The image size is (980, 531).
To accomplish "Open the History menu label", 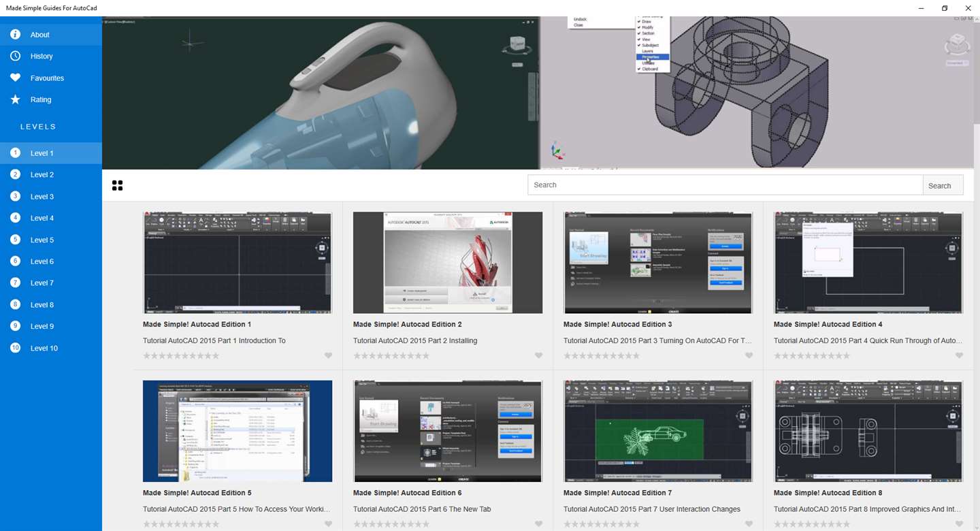I will coord(42,57).
